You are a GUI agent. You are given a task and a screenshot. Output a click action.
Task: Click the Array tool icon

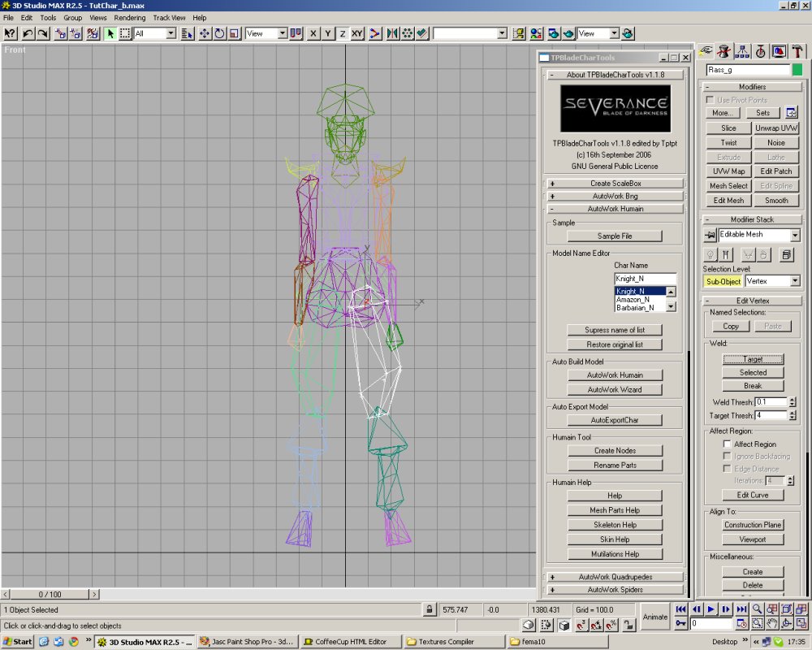[x=408, y=33]
